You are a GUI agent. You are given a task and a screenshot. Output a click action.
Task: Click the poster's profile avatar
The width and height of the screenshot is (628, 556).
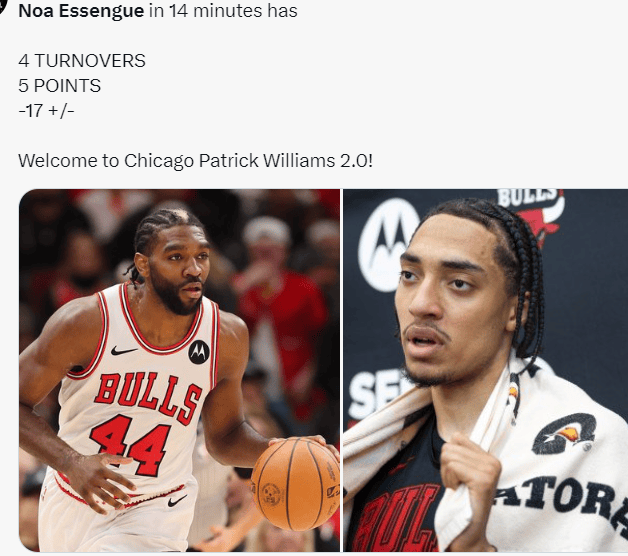(x=2, y=6)
